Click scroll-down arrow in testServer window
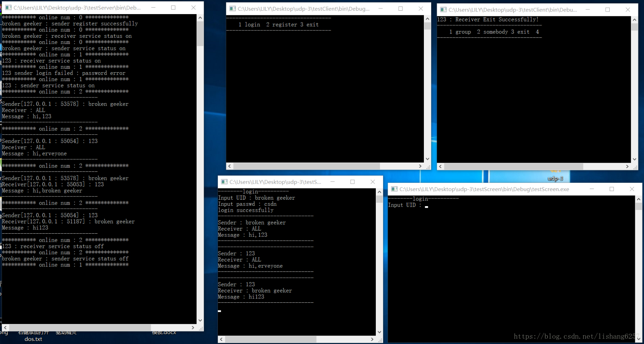Image resolution: width=644 pixels, height=344 pixels. tap(200, 321)
